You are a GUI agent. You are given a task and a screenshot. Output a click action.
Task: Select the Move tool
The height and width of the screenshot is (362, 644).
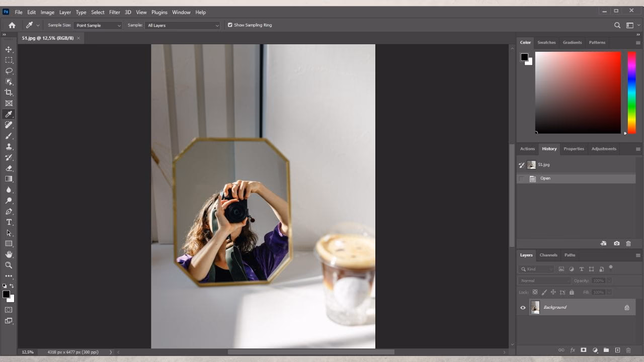pos(8,49)
